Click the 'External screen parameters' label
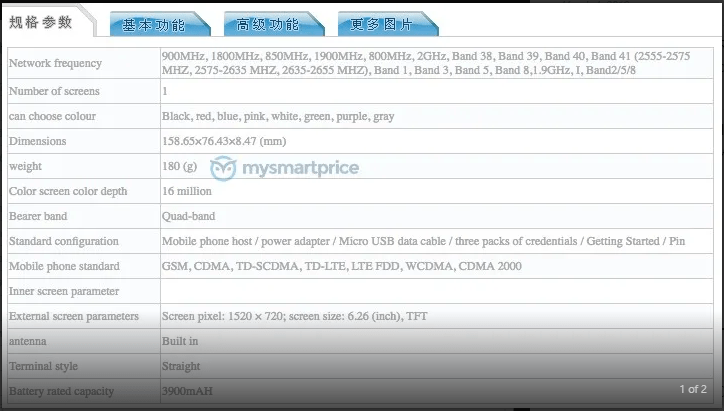This screenshot has width=724, height=411. 74,316
